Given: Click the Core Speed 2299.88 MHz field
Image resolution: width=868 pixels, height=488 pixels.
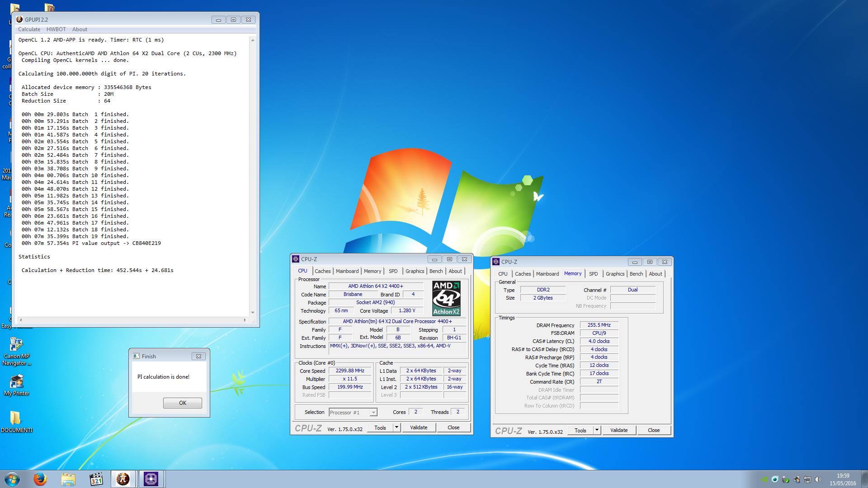Looking at the screenshot, I should [350, 371].
